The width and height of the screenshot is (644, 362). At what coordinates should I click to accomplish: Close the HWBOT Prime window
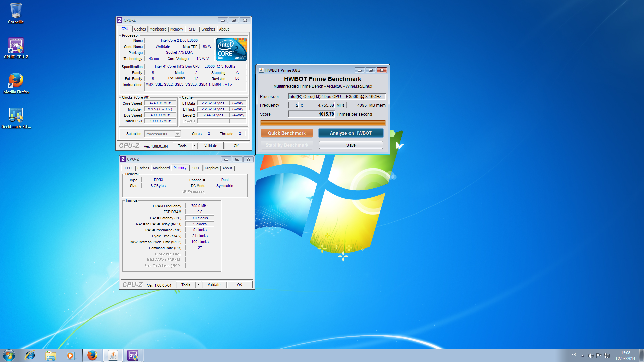coord(382,70)
